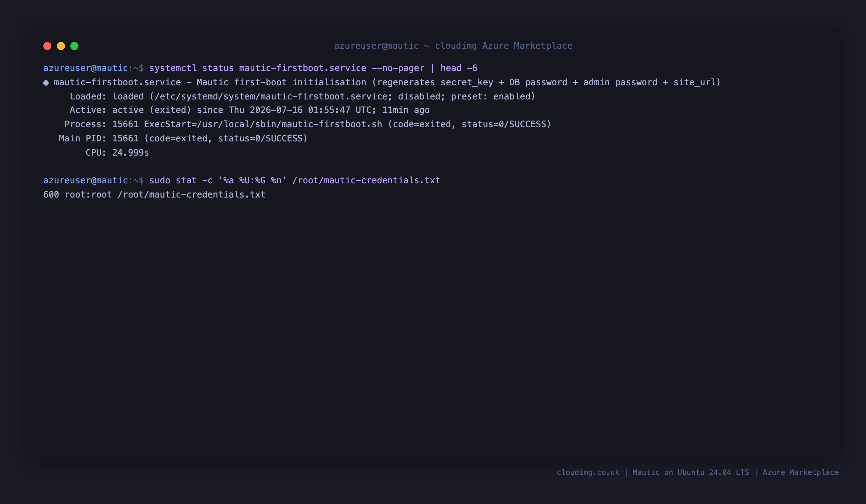Click the '| head -6' part of the first command
This screenshot has width=866, height=504.
(454, 68)
